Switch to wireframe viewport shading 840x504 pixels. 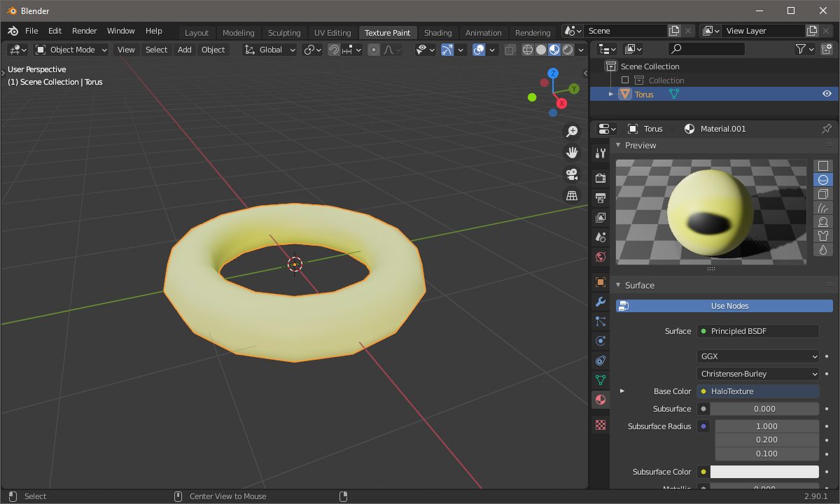528,50
